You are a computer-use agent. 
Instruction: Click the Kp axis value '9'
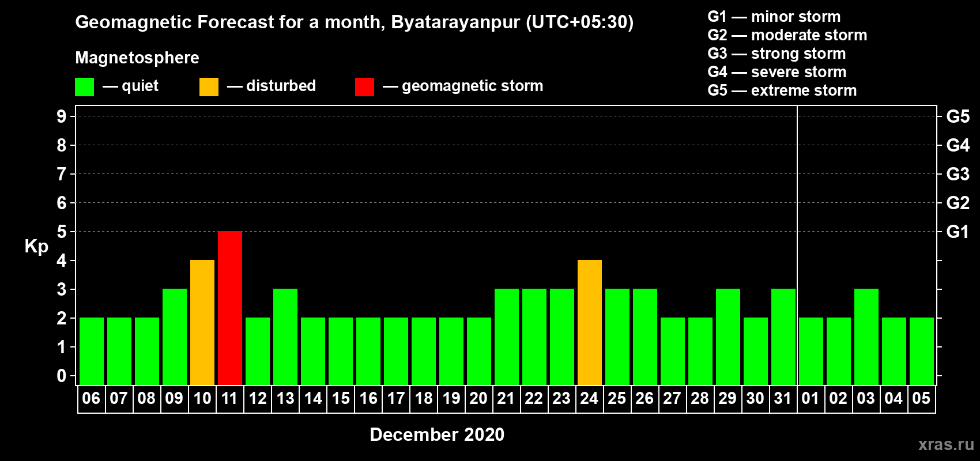click(62, 116)
